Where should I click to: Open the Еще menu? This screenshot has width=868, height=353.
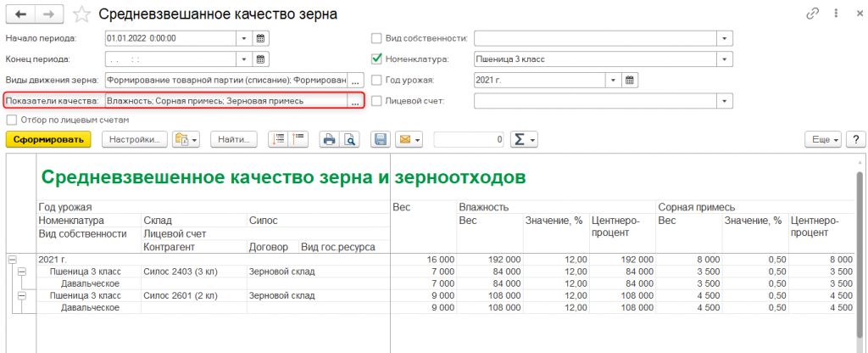(x=822, y=139)
